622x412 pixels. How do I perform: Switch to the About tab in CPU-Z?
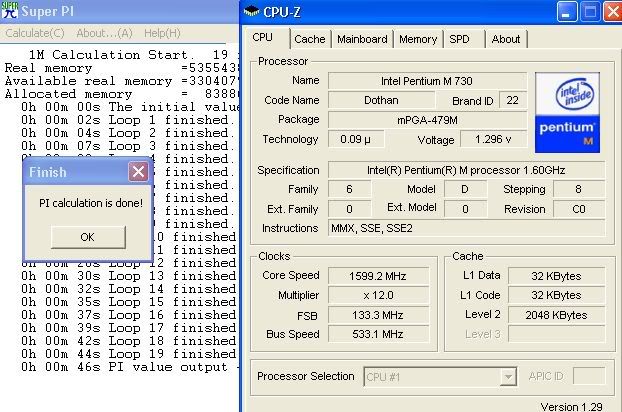click(506, 39)
